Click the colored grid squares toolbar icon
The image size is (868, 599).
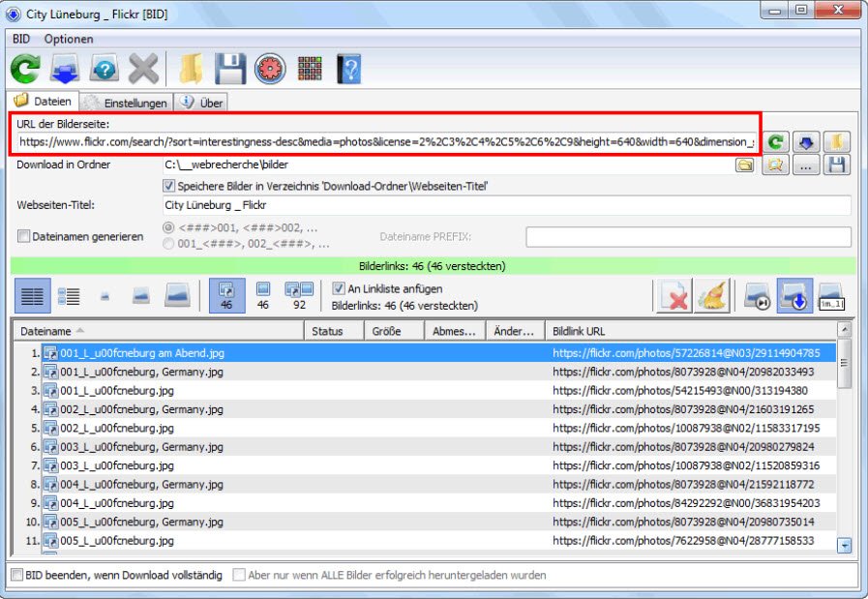click(310, 69)
